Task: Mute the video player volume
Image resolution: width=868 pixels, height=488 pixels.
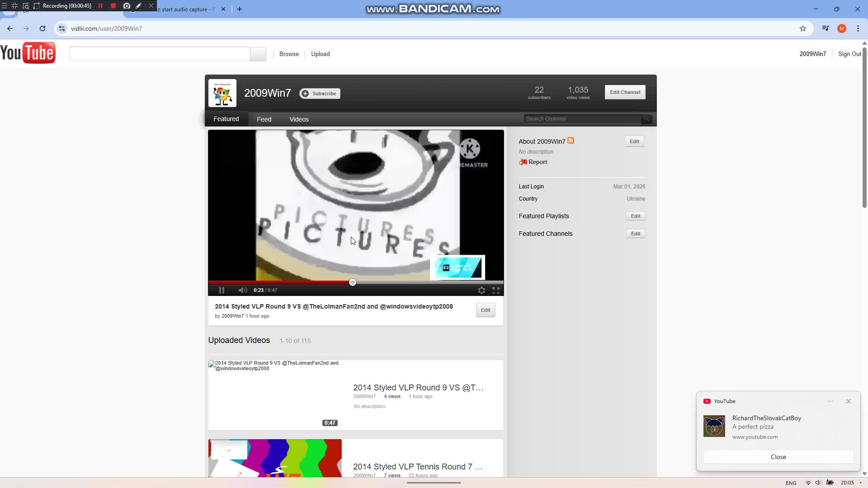Action: coord(242,290)
